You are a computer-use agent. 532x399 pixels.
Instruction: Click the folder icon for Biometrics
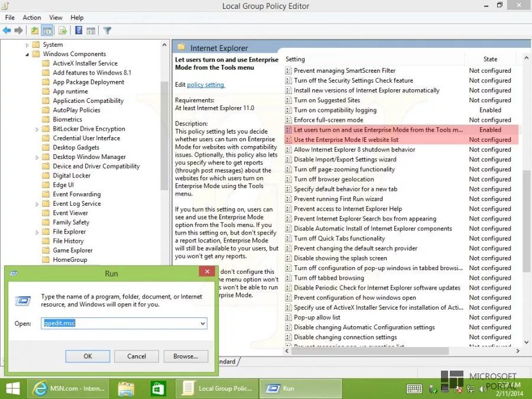pyautogui.click(x=46, y=119)
